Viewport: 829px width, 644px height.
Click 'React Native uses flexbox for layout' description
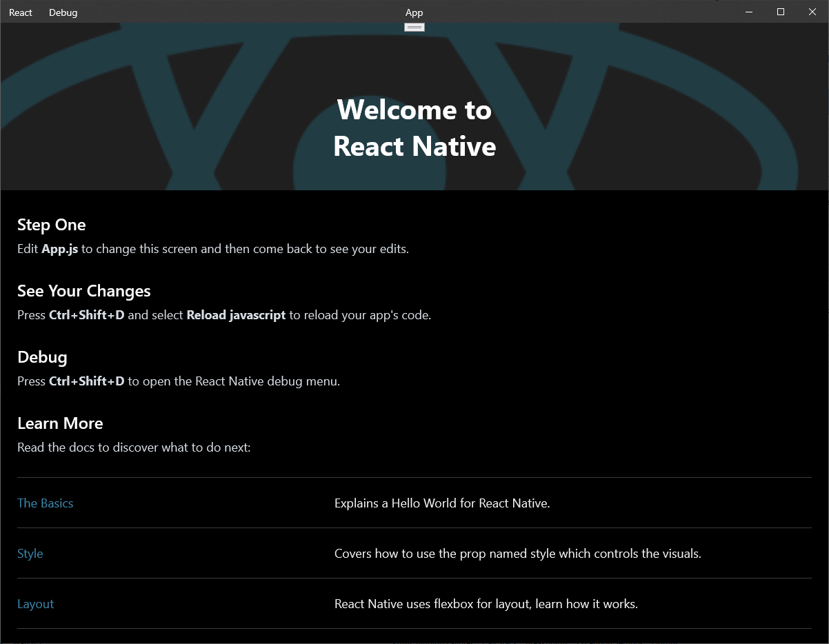tap(486, 604)
